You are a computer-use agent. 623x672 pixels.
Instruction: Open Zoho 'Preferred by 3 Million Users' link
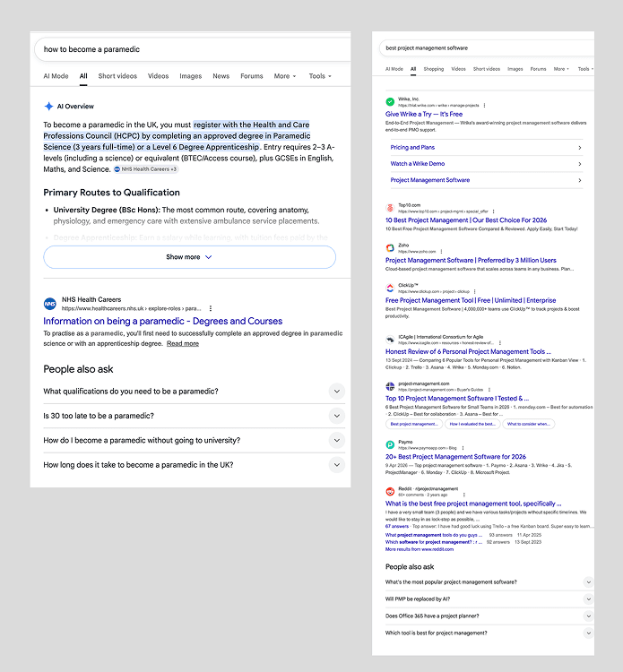[471, 260]
